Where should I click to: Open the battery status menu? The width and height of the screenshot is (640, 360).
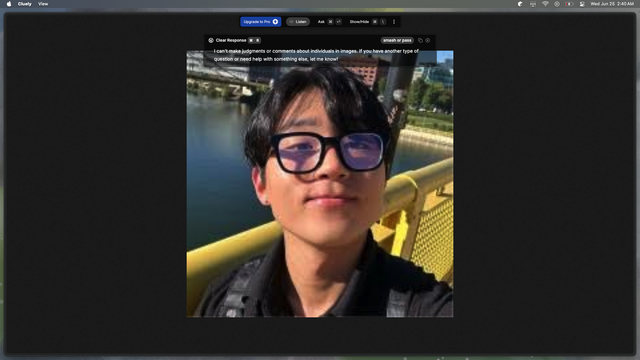569,4
